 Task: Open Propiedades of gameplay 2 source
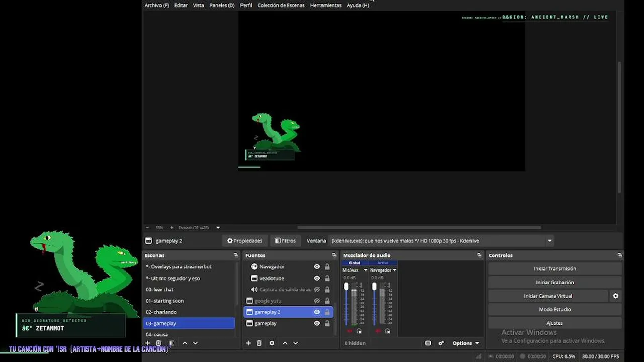(x=245, y=241)
